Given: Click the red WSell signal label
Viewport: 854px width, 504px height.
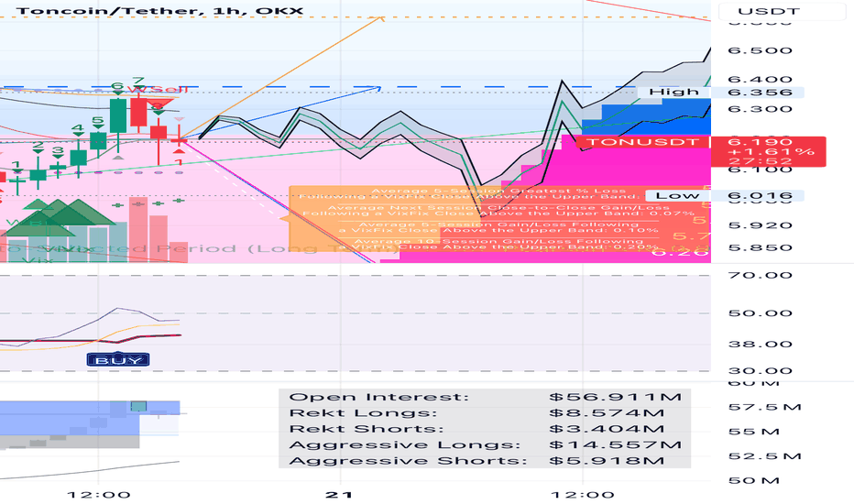Looking at the screenshot, I should (158, 90).
